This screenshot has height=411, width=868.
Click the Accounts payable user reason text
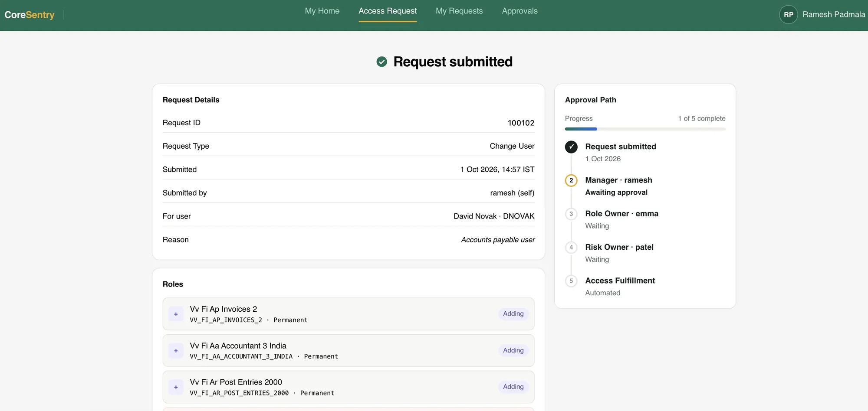click(498, 240)
